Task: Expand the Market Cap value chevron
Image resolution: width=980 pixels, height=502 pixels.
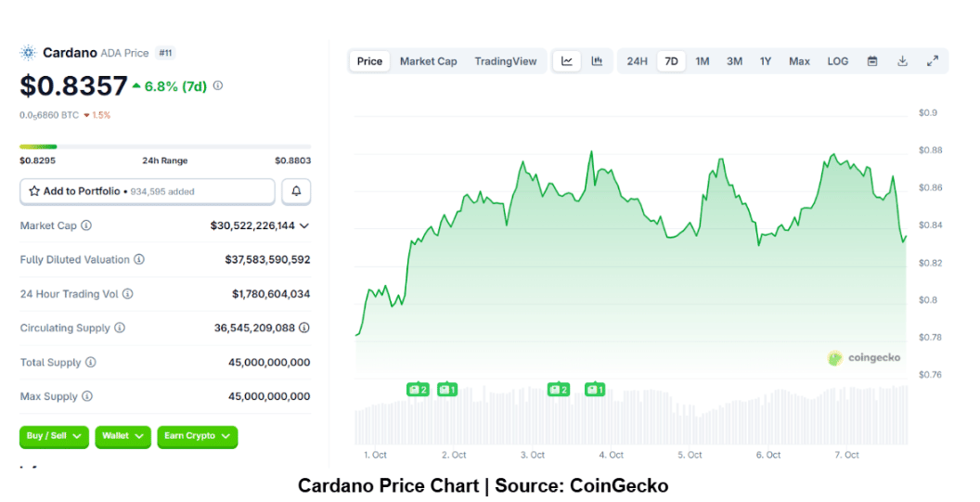Action: click(x=304, y=225)
